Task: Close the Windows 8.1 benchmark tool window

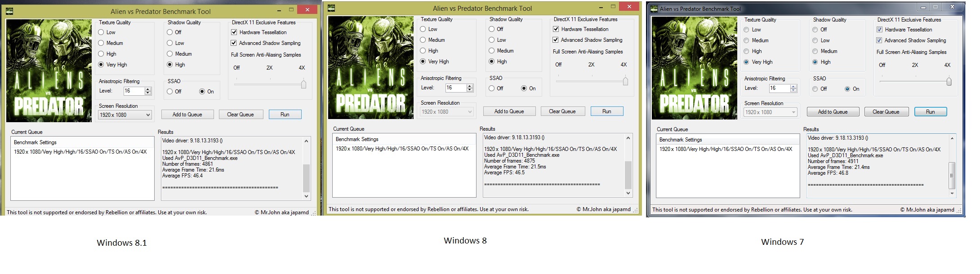Action: (x=308, y=9)
